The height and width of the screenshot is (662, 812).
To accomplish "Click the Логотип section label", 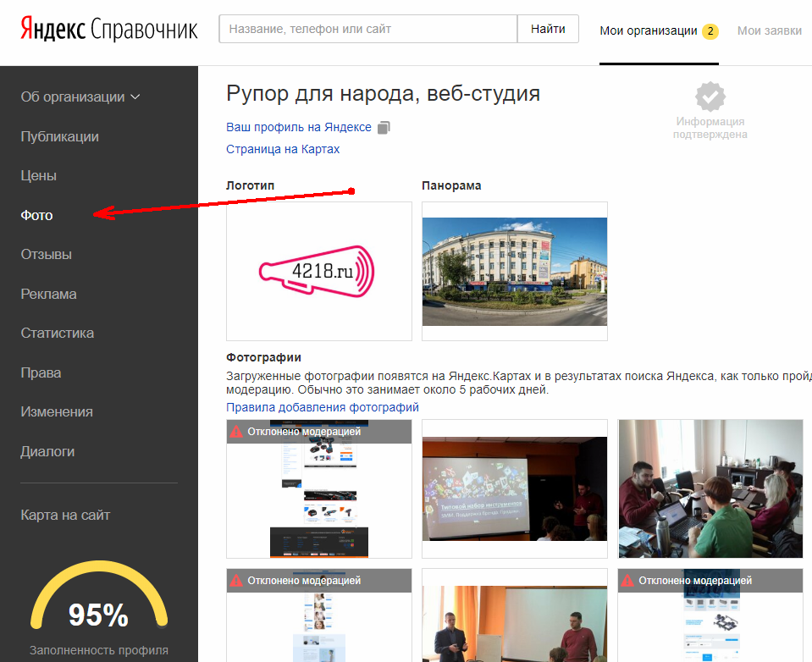I will pyautogui.click(x=250, y=185).
